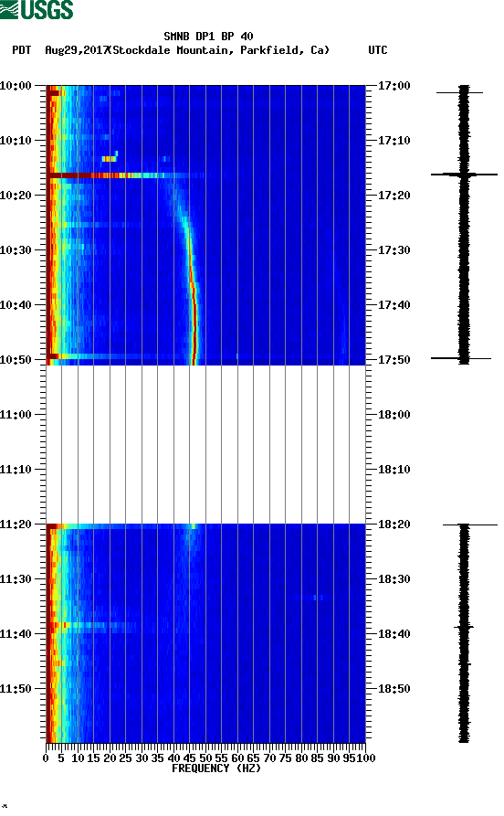Click the white data gap region at 11:00
This screenshot has width=504, height=816.
click(206, 444)
